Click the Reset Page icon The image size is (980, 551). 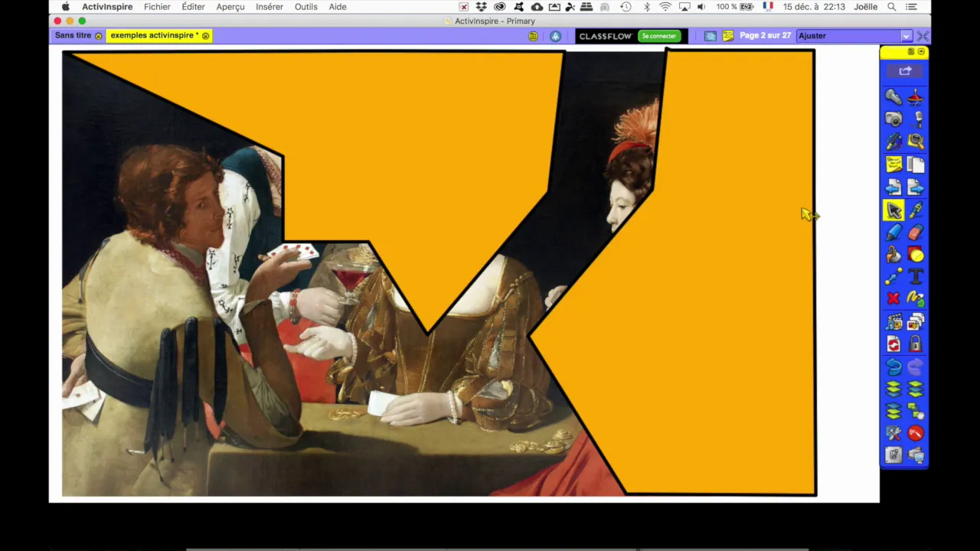pos(893,344)
